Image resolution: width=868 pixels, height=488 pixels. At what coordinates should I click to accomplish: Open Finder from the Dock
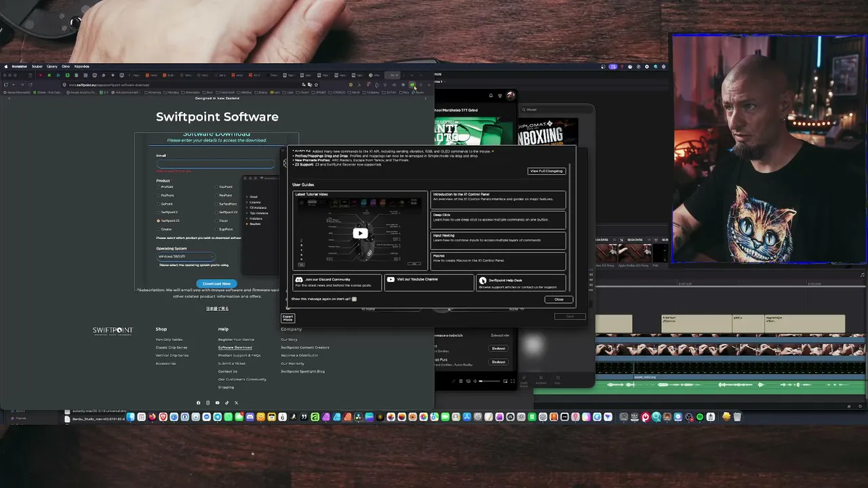(x=131, y=417)
